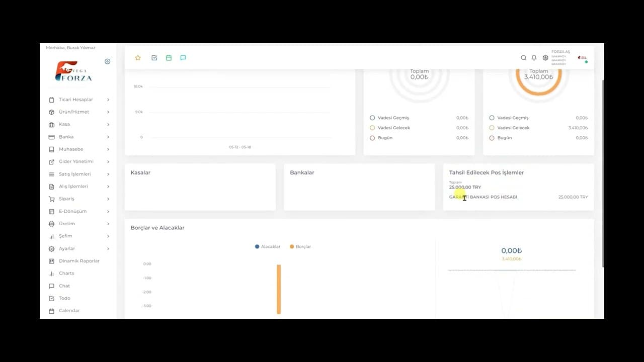Image resolution: width=644 pixels, height=362 pixels.
Task: Click the sidebar toggle circle icon near logo
Action: (x=107, y=61)
